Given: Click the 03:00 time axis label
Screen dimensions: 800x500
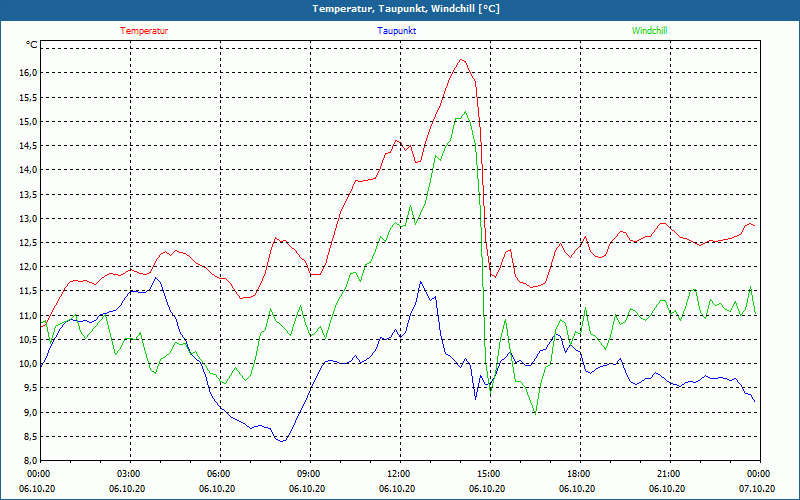Looking at the screenshot, I should (130, 474).
